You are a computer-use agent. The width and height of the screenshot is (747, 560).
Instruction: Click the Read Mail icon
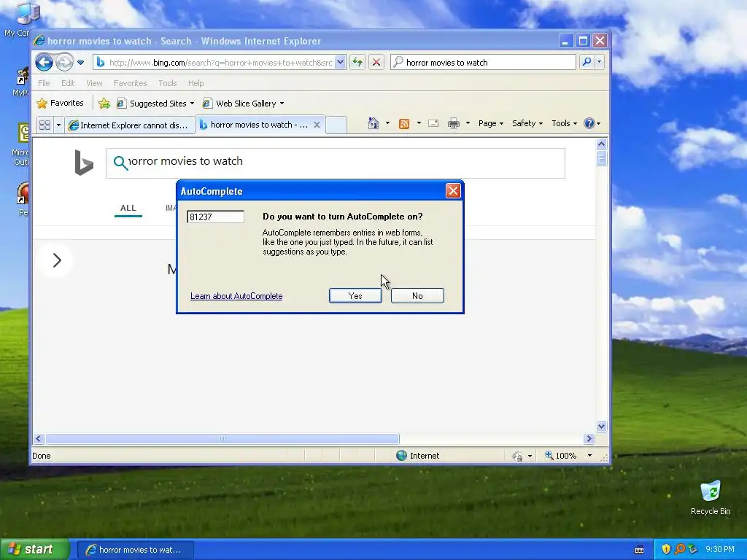coord(433,123)
